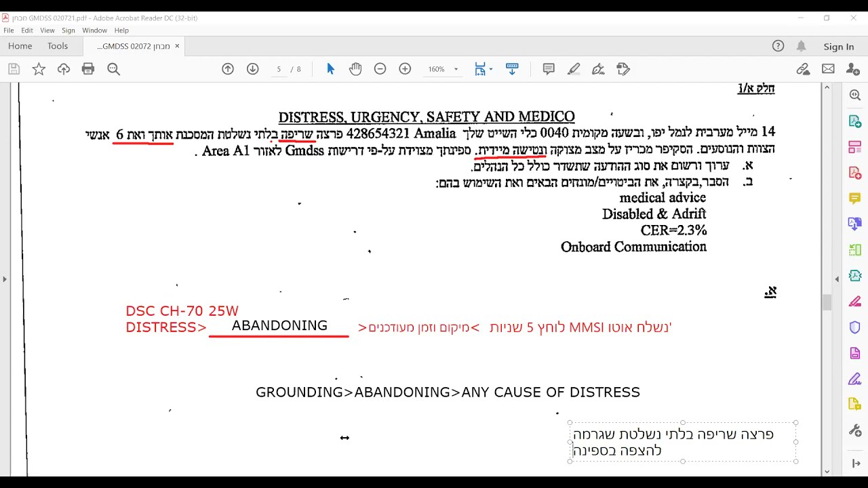Open the find text magnifier
This screenshot has width=868, height=488.
click(113, 69)
